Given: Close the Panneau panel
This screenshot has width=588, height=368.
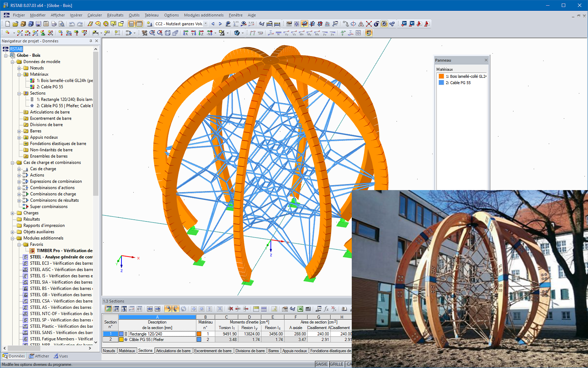Looking at the screenshot, I should pos(486,60).
